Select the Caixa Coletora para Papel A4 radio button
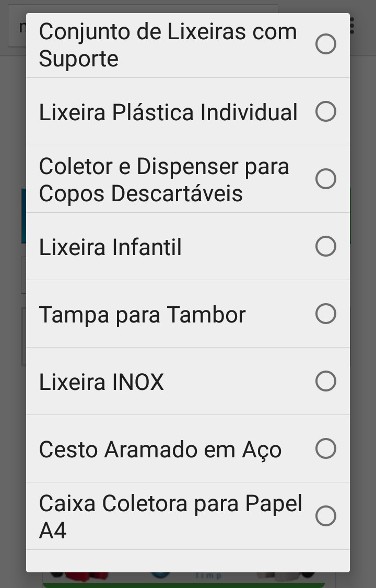The height and width of the screenshot is (588, 376). click(326, 516)
